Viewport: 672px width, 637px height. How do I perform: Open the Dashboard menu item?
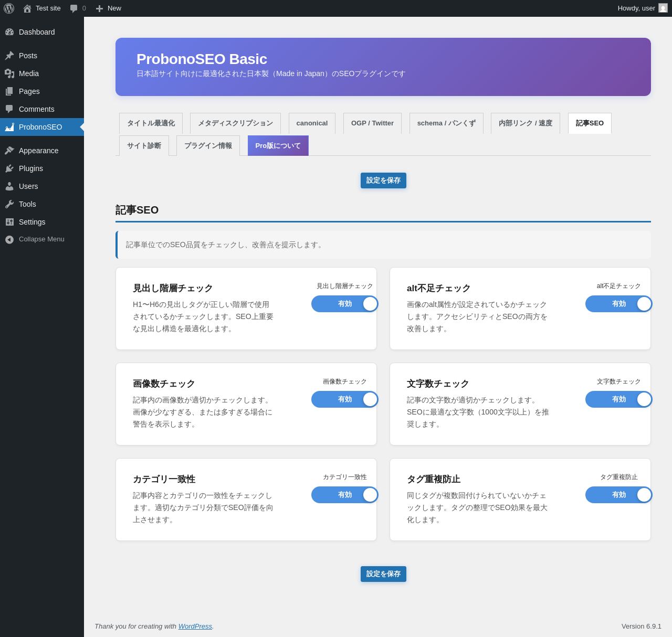click(x=42, y=32)
